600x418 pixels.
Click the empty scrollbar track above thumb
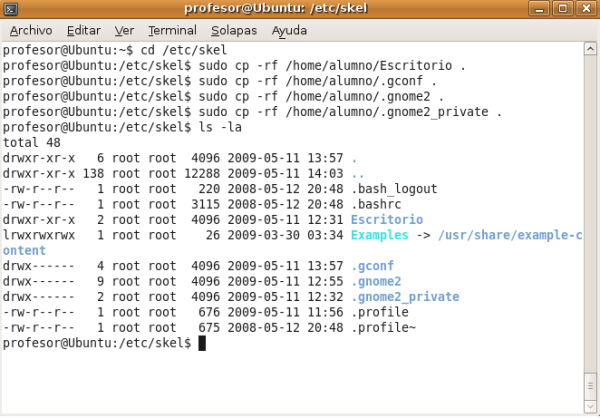589,200
